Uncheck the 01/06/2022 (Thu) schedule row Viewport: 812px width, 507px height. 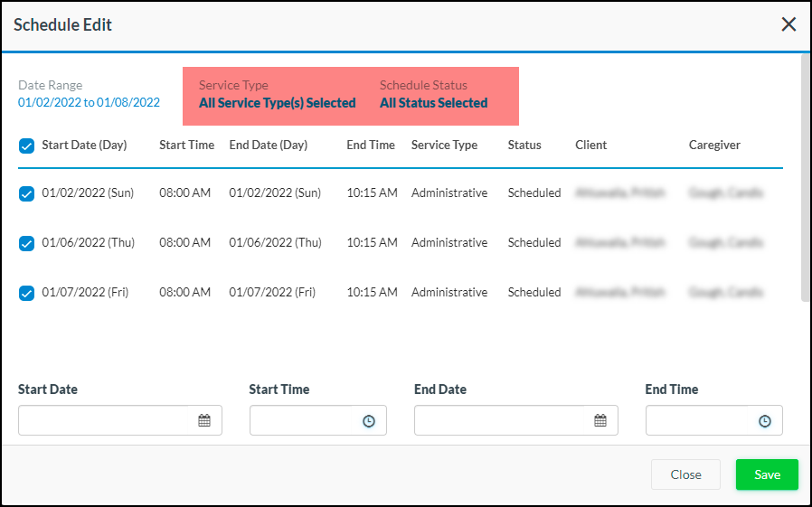(x=27, y=243)
